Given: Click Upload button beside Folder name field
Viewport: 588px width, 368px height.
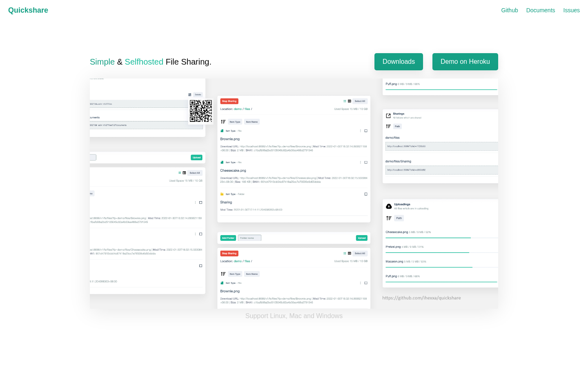Looking at the screenshot, I should (x=362, y=238).
